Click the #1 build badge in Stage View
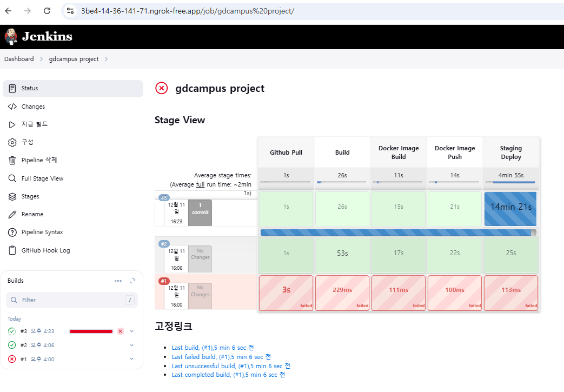This screenshot has width=564, height=392. (164, 281)
